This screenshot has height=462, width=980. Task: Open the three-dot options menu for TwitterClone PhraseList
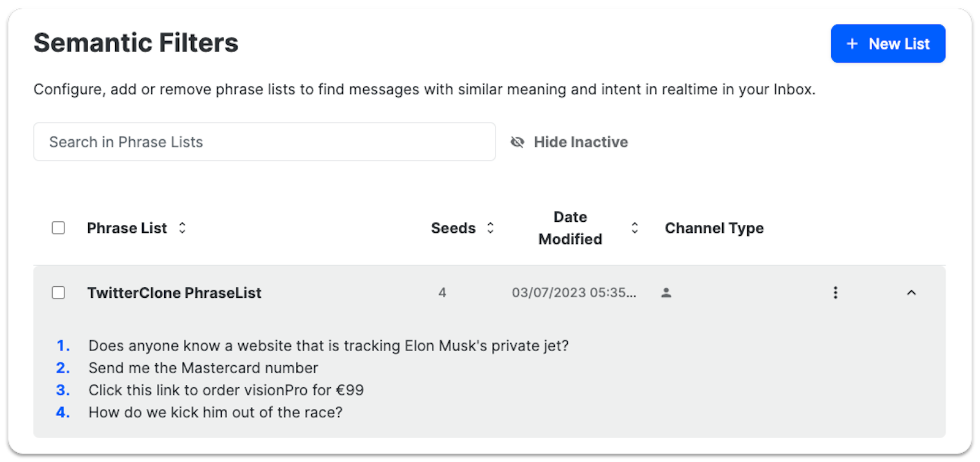point(835,293)
